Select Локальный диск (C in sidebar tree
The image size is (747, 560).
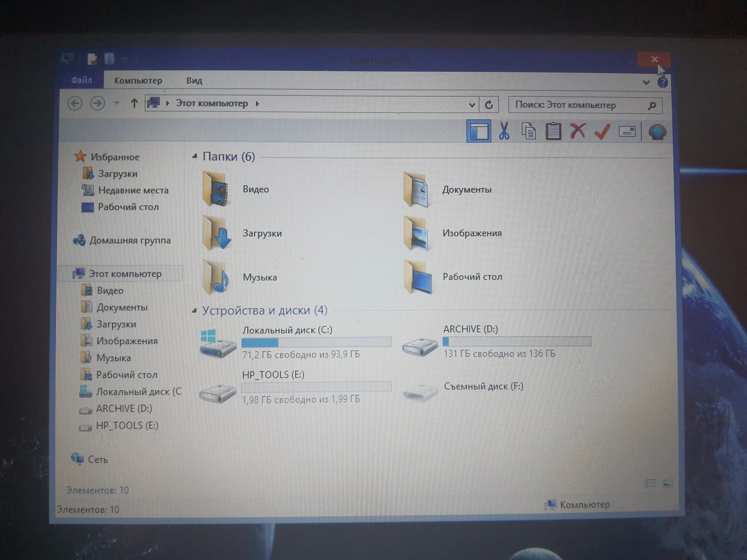point(130,392)
